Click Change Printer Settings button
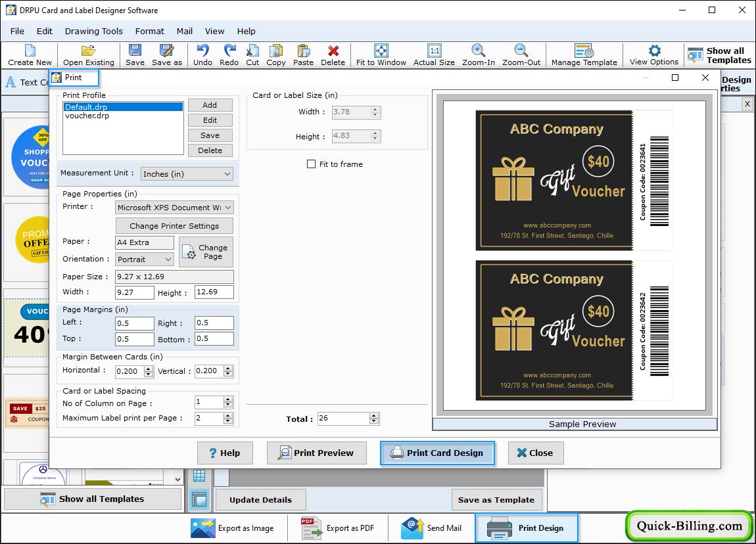Image resolution: width=756 pixels, height=544 pixels. tap(174, 226)
